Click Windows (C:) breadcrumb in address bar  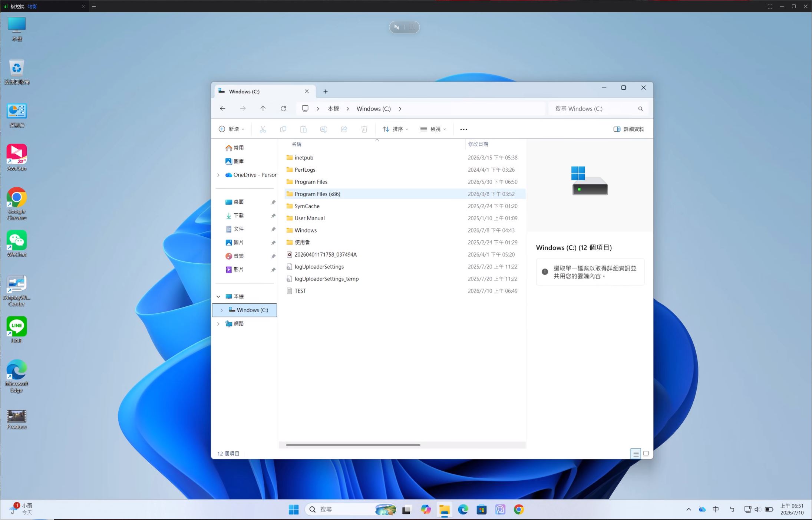click(x=374, y=109)
